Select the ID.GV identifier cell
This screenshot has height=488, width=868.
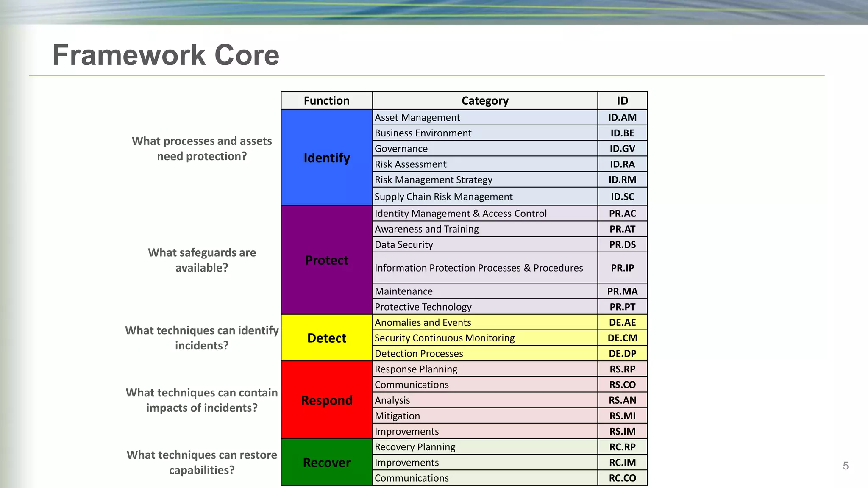[623, 149]
